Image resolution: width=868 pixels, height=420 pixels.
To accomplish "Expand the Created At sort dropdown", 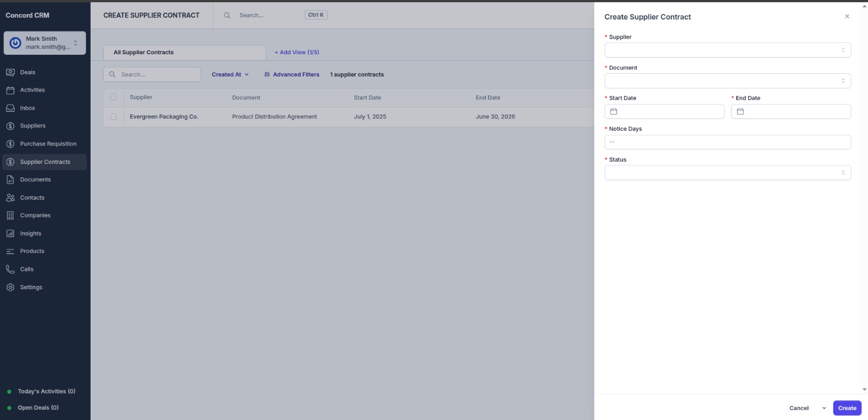I will click(230, 74).
